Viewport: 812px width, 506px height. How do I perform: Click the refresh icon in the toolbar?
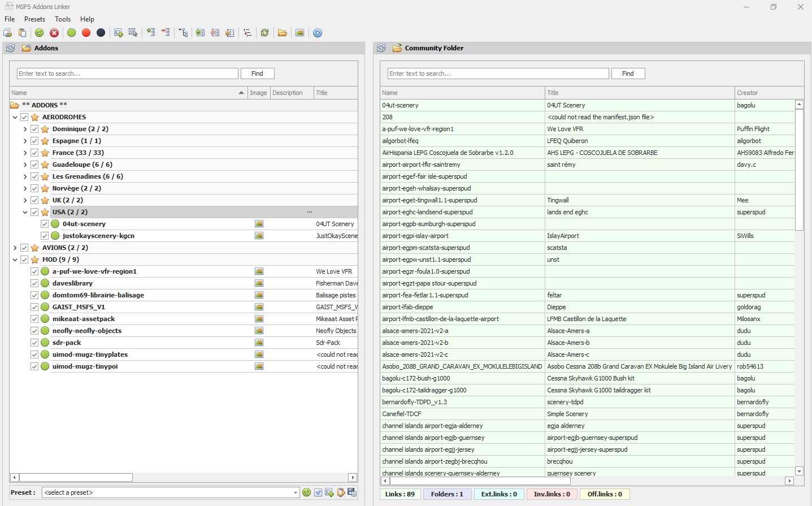coord(264,33)
